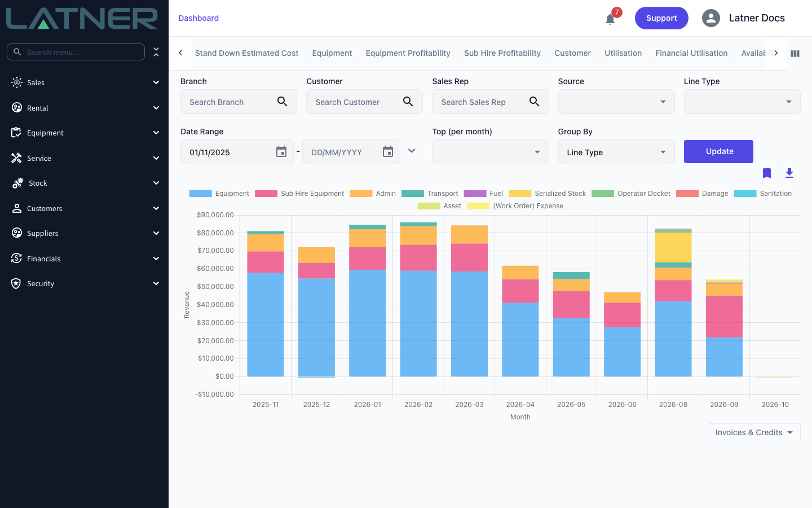Open the Source dropdown
Image resolution: width=812 pixels, height=508 pixels.
tap(616, 102)
